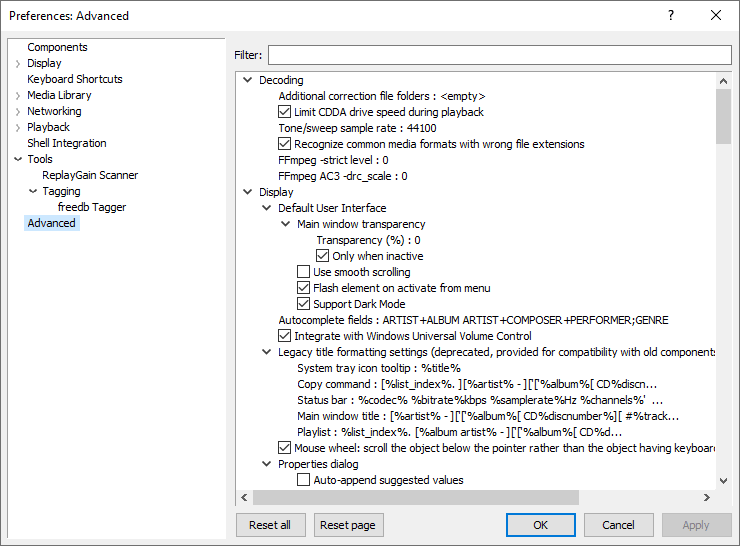Select the ReplayGain Scanner page
Screen dimensions: 740x546
(x=90, y=175)
